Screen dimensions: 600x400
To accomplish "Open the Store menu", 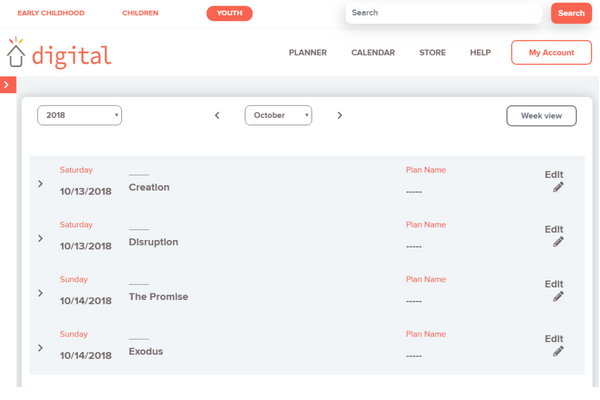I will coord(432,52).
